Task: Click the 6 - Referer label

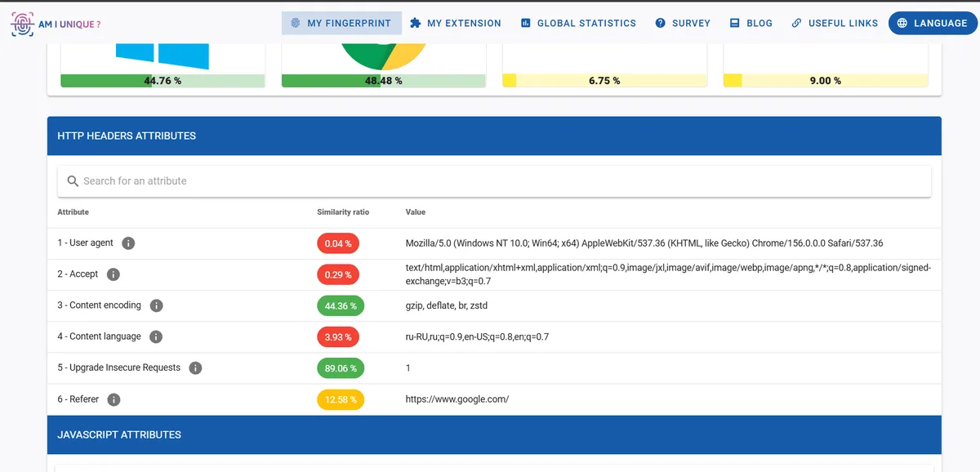Action: tap(78, 399)
